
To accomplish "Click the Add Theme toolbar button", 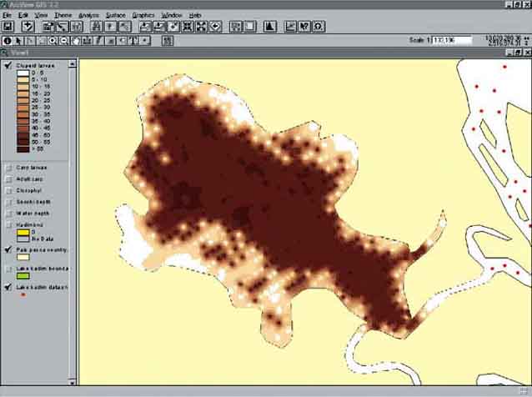I will [x=28, y=27].
